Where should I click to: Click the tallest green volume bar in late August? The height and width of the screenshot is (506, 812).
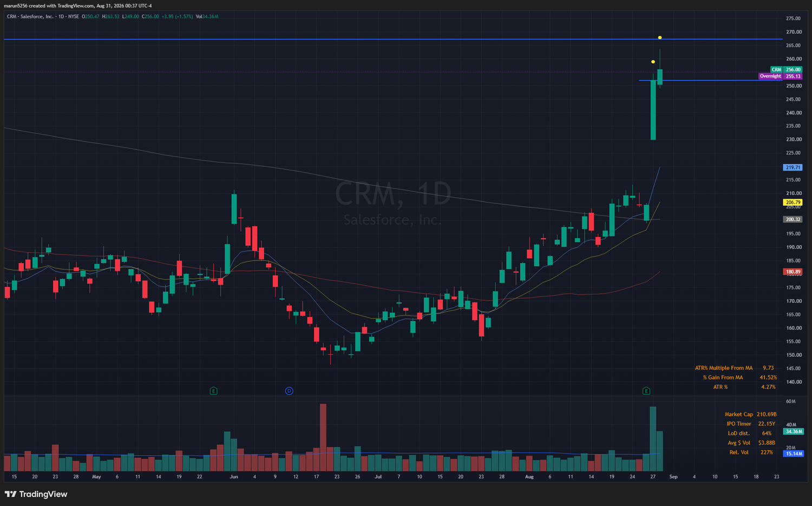[x=653, y=439]
